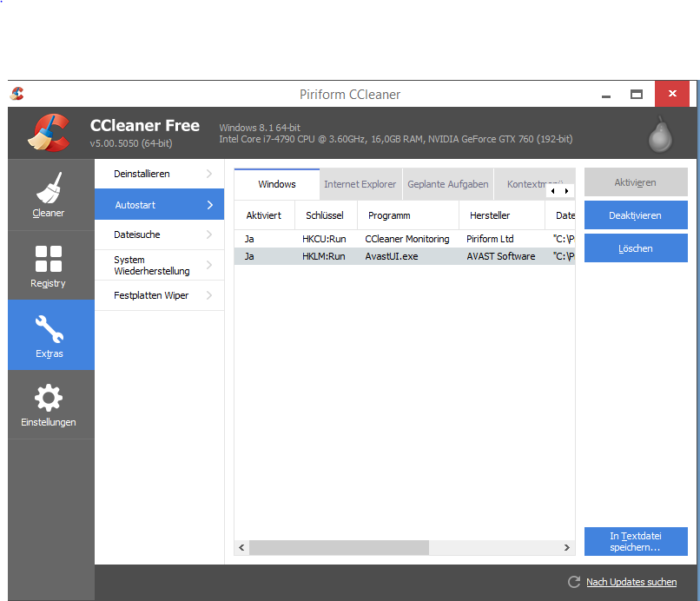The height and width of the screenshot is (601, 700).
Task: Open System Wiederherstellung
Action: point(160,265)
